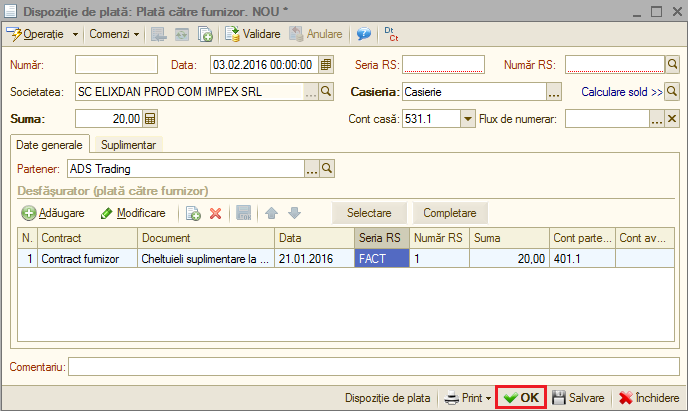Open the calculator icon next to Suma
The width and height of the screenshot is (688, 411).
tap(150, 119)
